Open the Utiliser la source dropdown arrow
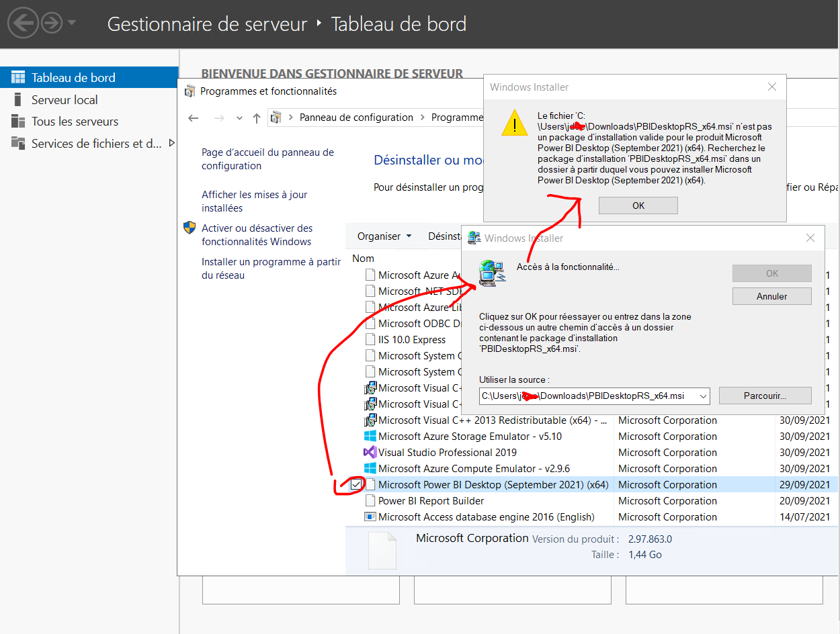The image size is (840, 634). [703, 396]
